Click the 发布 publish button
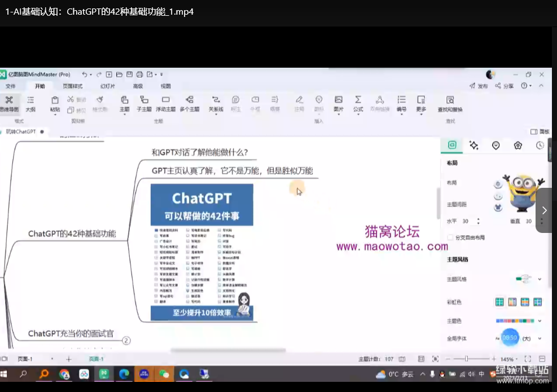Screen dimensions: 557x392 click(479, 86)
